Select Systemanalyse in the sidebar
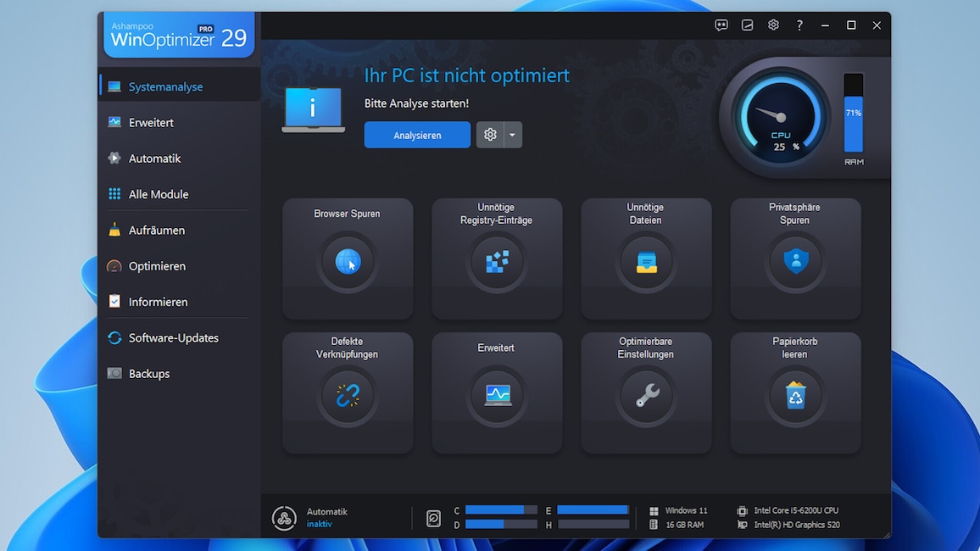Image resolution: width=980 pixels, height=551 pixels. click(180, 86)
